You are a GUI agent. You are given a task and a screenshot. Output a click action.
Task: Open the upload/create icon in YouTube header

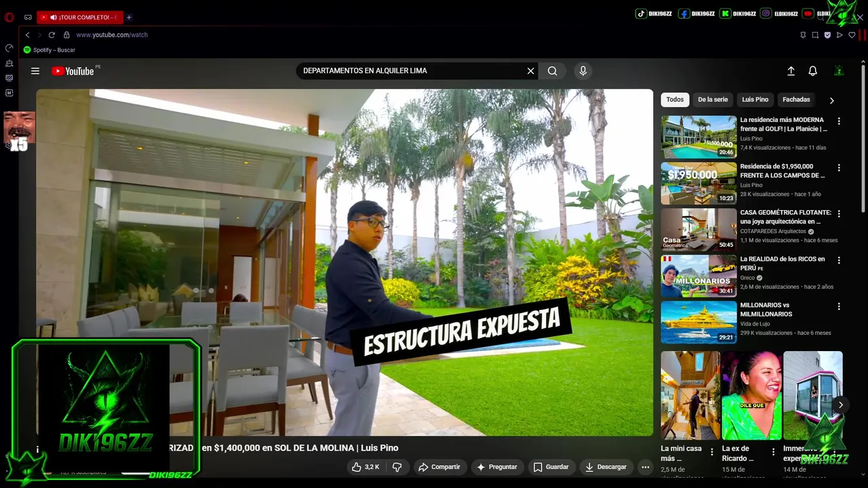click(x=791, y=70)
